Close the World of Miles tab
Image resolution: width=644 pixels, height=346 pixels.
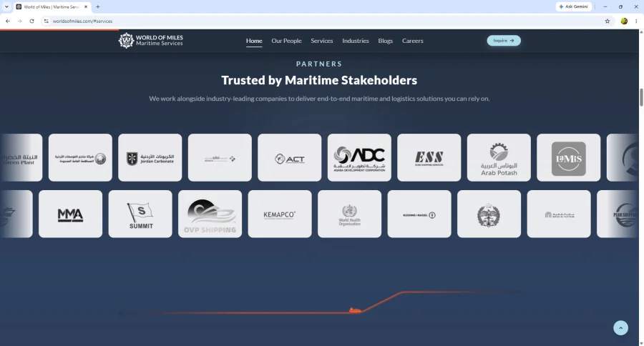(x=86, y=6)
